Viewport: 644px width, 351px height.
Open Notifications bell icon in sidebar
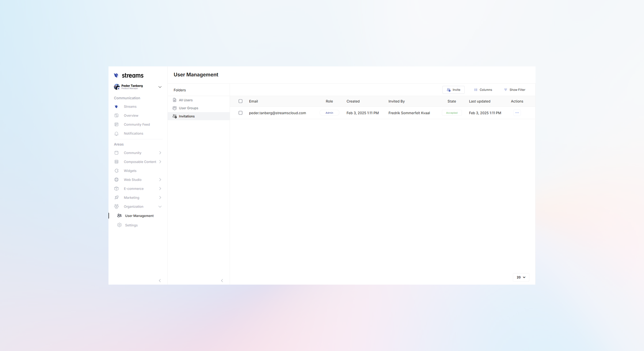click(117, 134)
